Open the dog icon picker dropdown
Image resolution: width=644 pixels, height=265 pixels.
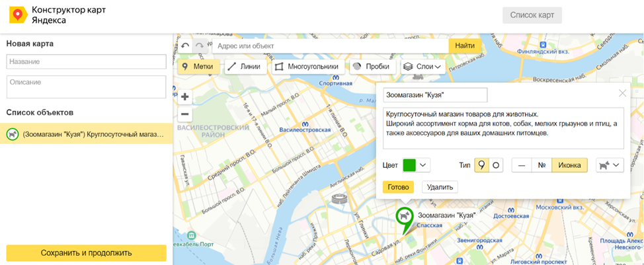click(610, 165)
